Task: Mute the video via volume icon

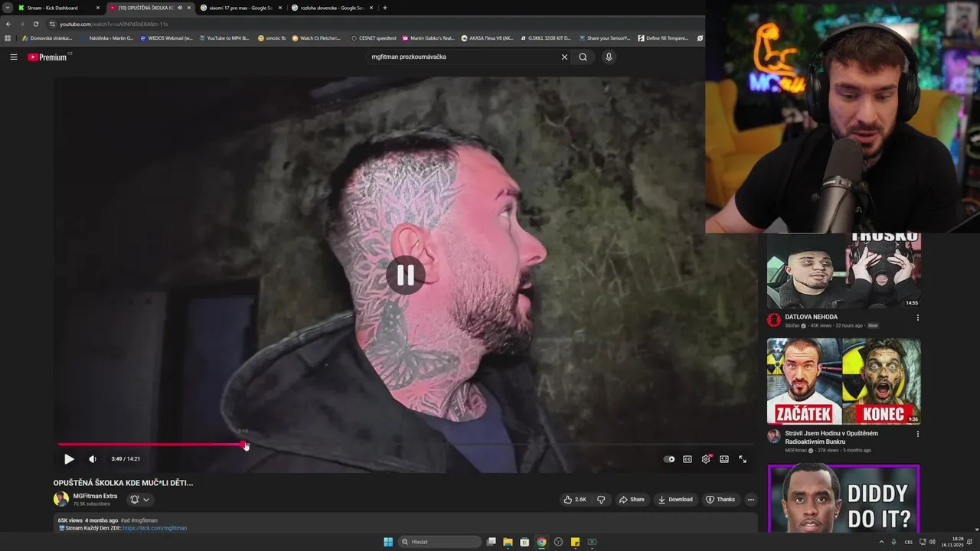Action: 93,459
